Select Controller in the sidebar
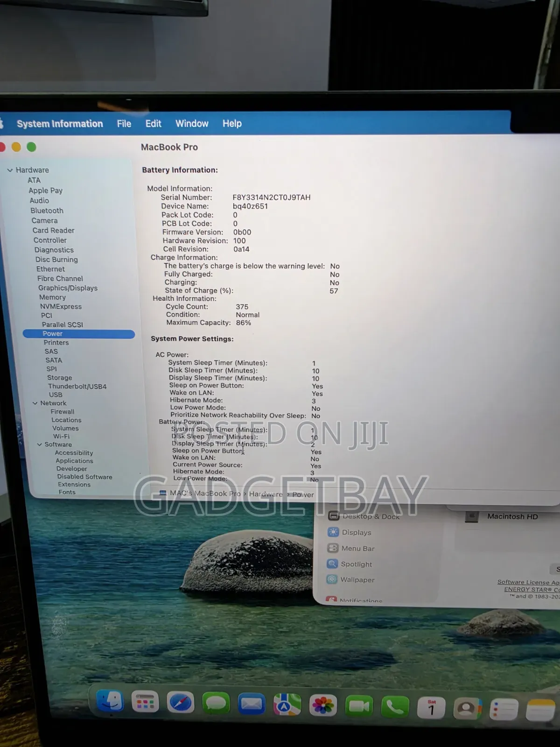Screen dimensions: 560x747 click(50, 240)
